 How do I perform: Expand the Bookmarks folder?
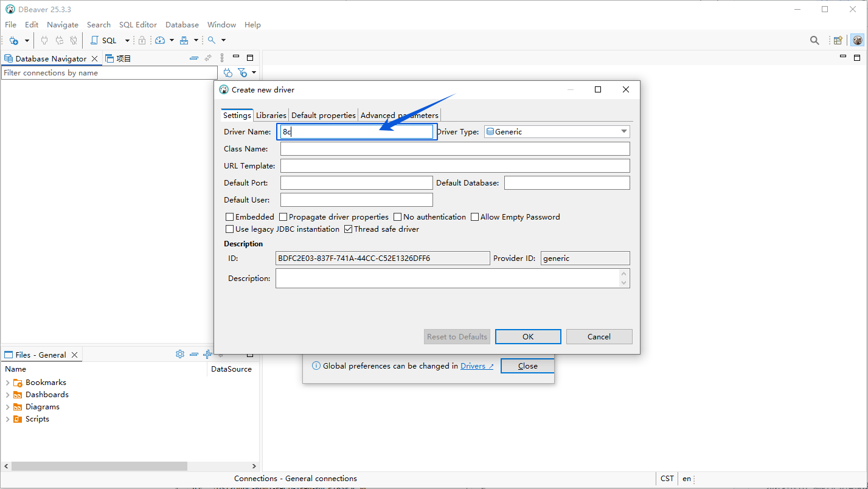point(7,383)
